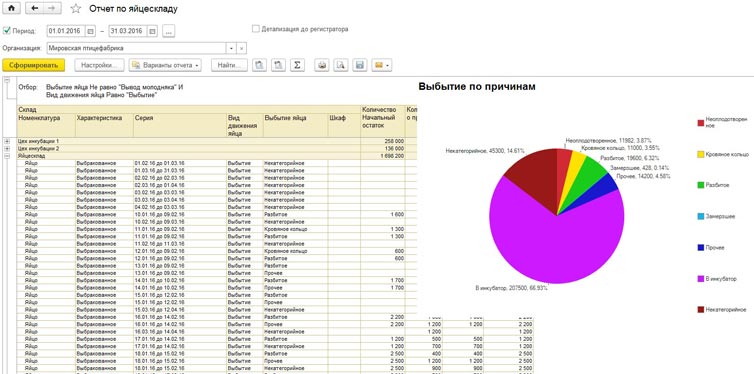Add report to favorites with the star
Viewport: 754px width, 374px height.
pos(75,9)
